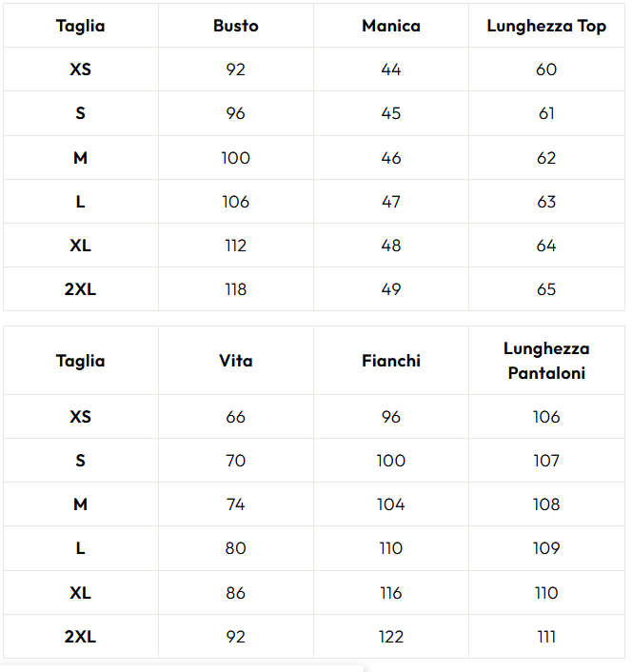Click the 2XL label in pants table
Viewport: 632px width, 672px height.
click(x=81, y=637)
